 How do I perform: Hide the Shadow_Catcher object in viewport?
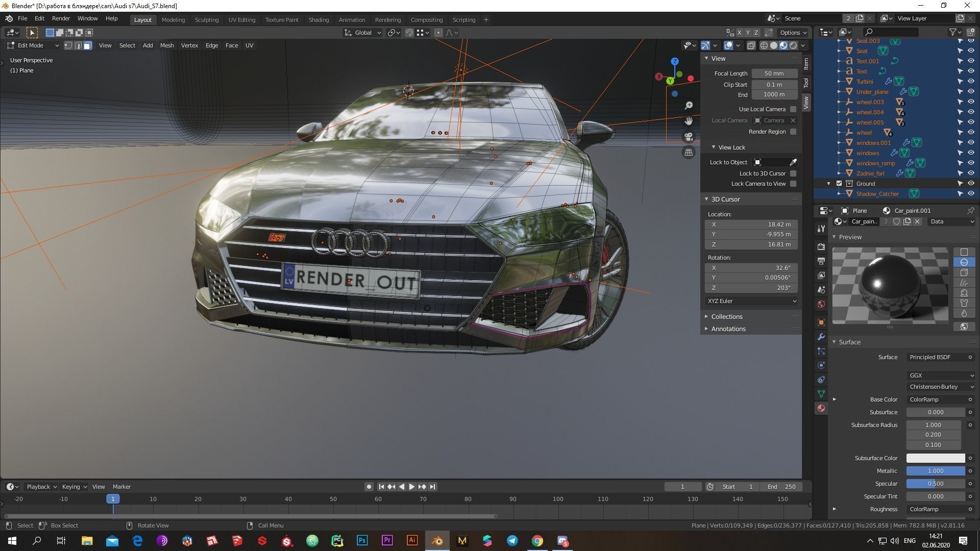pyautogui.click(x=971, y=194)
